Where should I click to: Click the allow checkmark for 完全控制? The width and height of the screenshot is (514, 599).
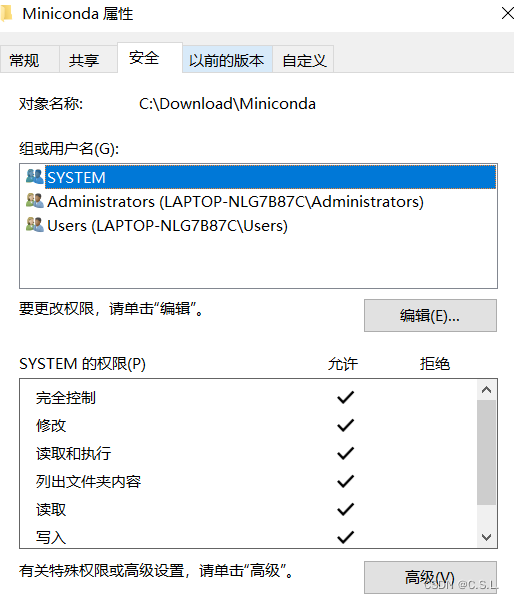click(345, 397)
